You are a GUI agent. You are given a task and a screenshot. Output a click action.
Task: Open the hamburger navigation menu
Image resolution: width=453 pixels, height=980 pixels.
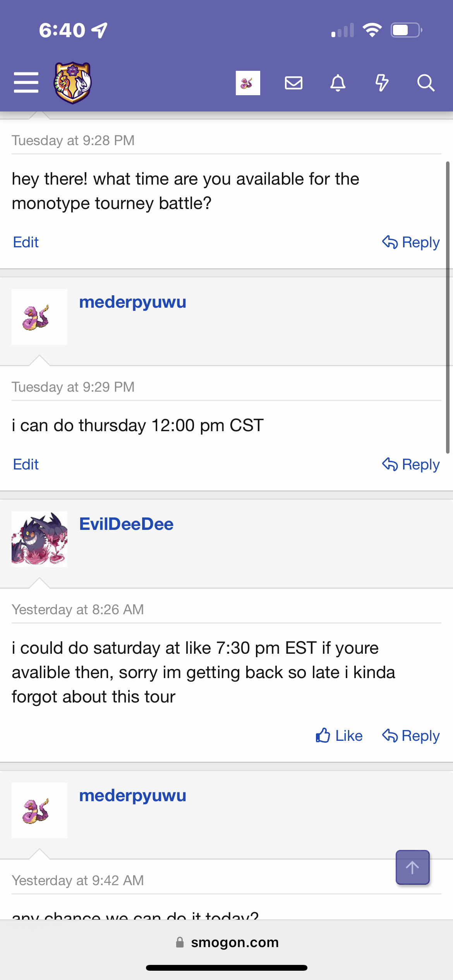tap(26, 82)
